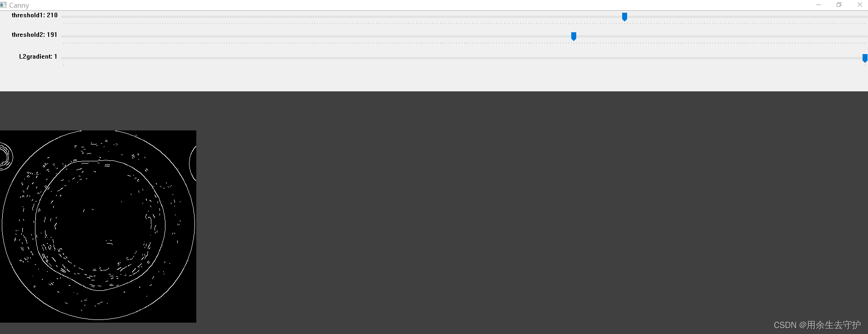The height and width of the screenshot is (334, 868).
Task: Click the L2gradient slider handle
Action: tap(865, 58)
